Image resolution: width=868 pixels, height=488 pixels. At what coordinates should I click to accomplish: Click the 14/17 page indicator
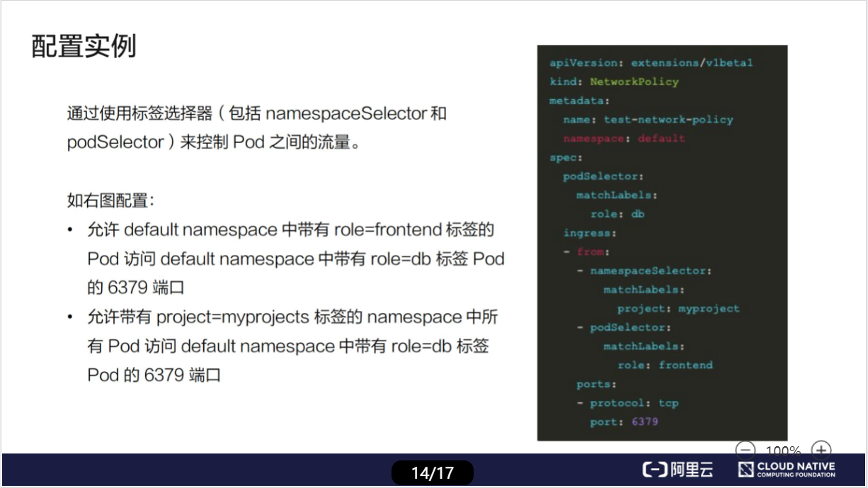432,472
